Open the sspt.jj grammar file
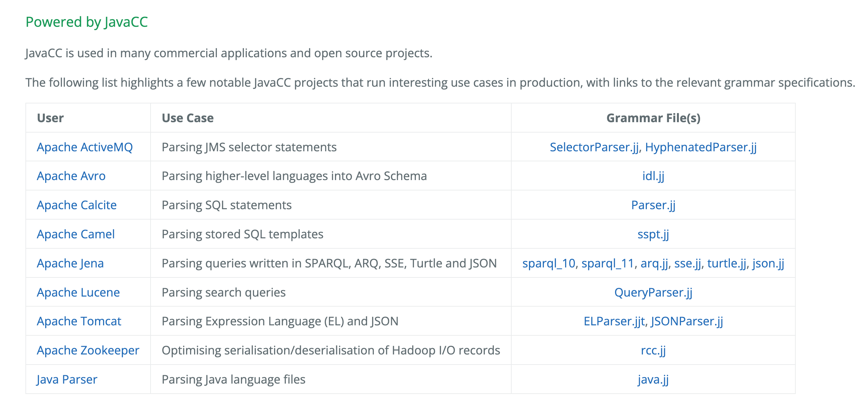868x403 pixels. click(653, 234)
